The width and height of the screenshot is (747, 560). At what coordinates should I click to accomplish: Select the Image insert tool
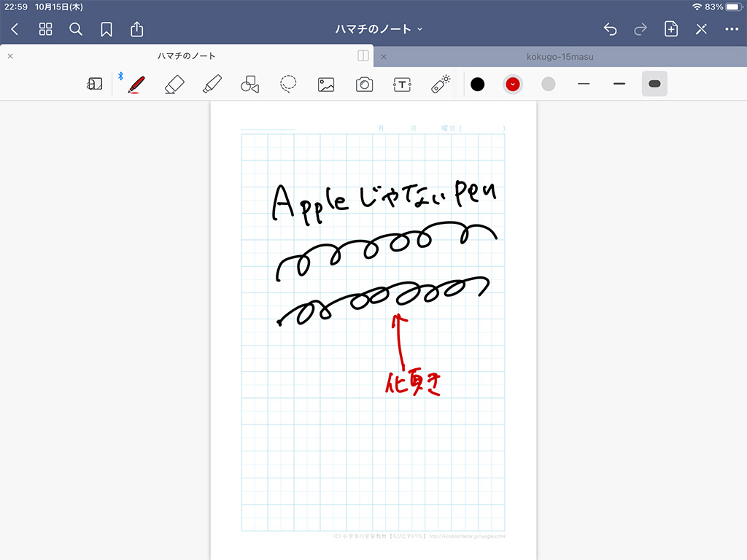[x=326, y=85]
